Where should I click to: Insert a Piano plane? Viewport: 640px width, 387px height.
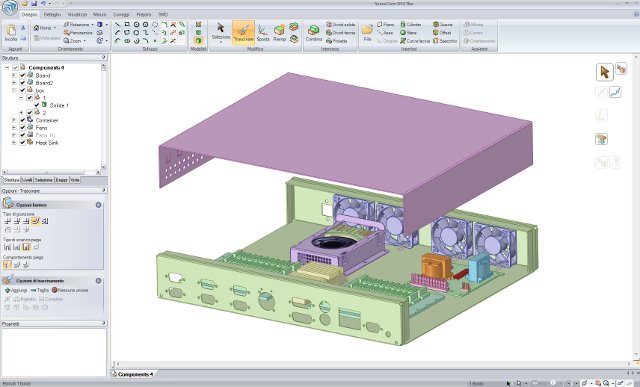click(x=386, y=24)
